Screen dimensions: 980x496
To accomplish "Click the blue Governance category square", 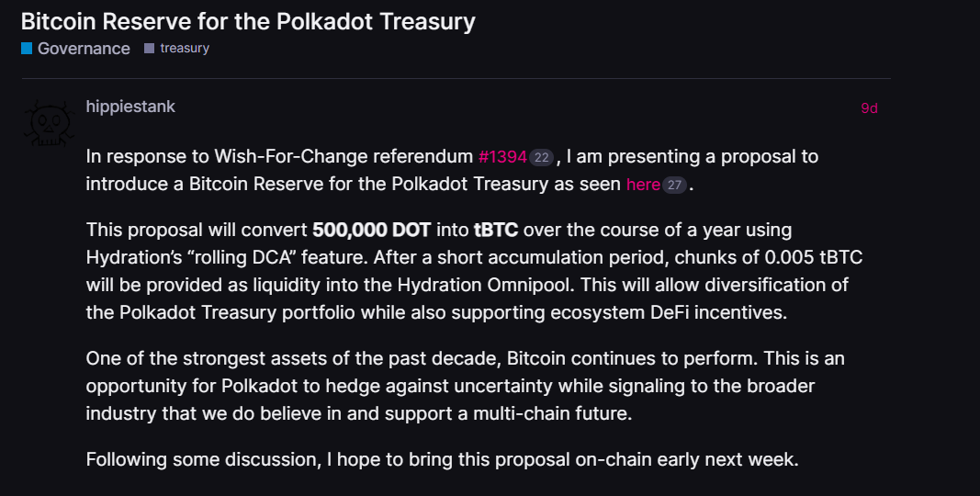I will coord(27,49).
